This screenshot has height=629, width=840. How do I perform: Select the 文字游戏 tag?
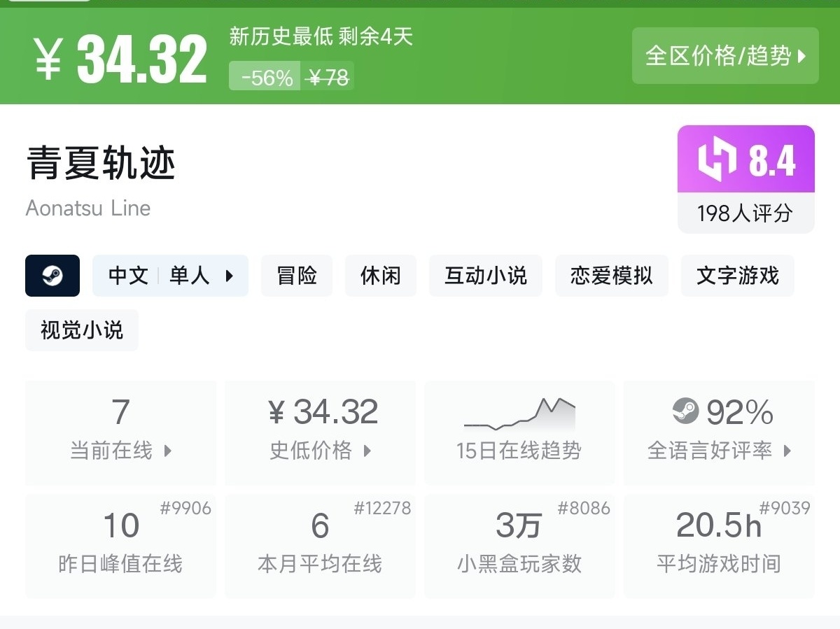click(x=738, y=276)
